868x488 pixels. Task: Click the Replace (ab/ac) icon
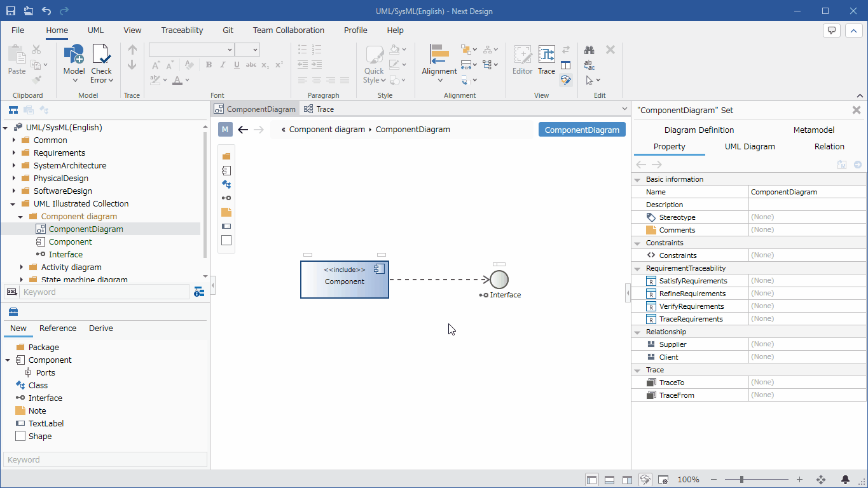589,65
